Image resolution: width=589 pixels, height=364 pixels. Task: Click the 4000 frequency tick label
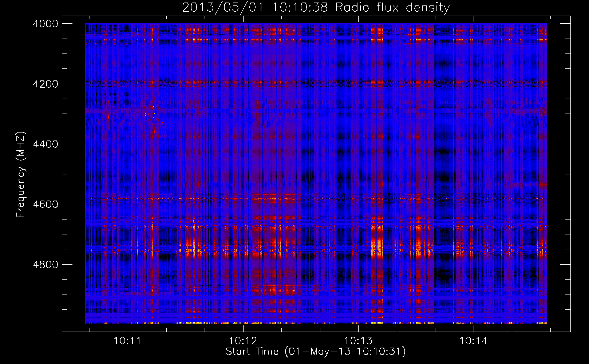point(46,24)
